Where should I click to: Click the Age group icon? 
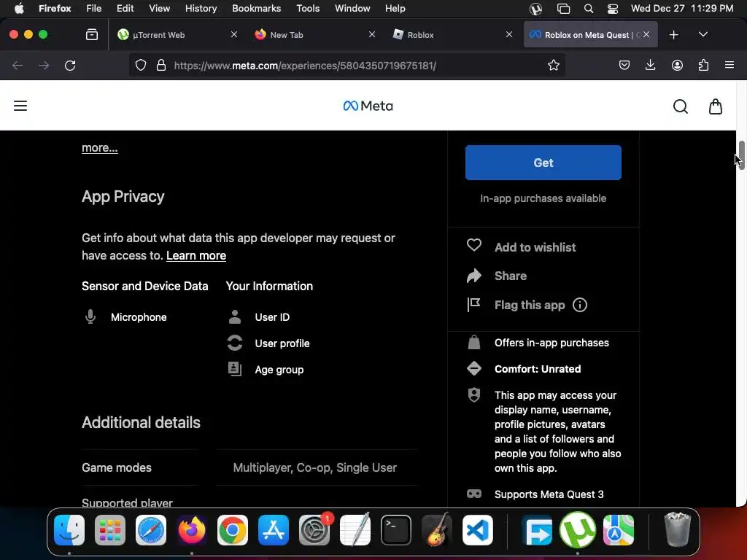[235, 369]
